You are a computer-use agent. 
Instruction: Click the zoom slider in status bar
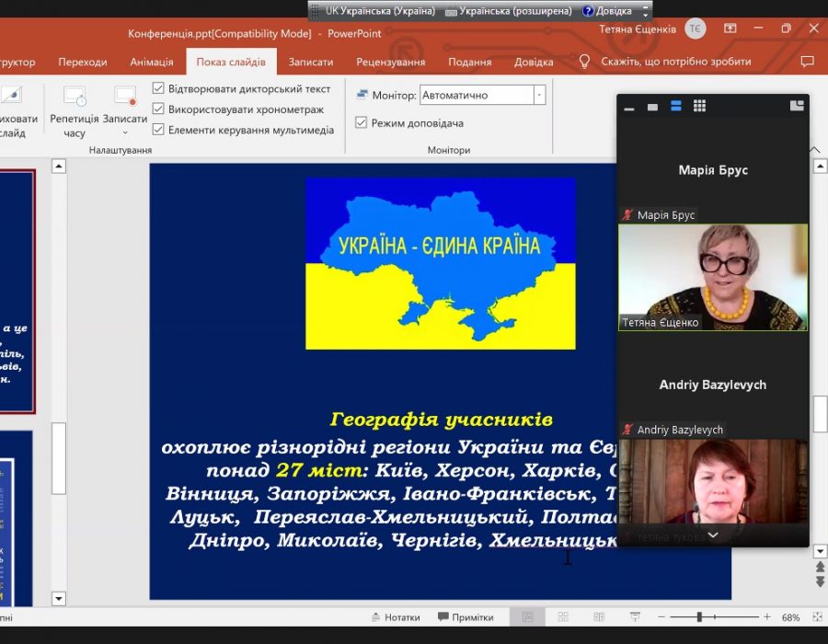point(699,617)
